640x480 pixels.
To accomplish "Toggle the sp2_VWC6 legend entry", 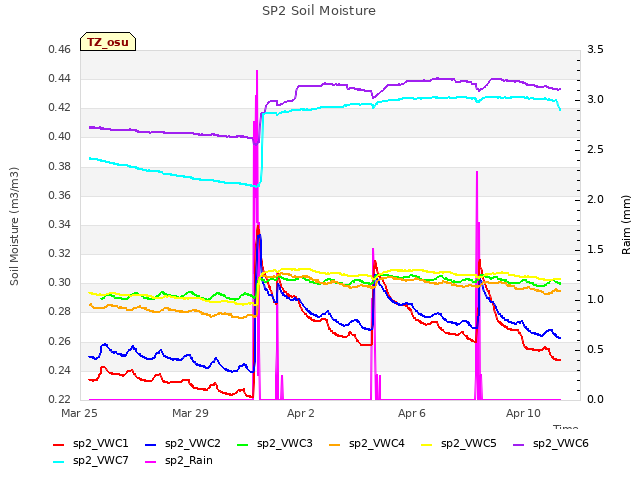I will pyautogui.click(x=551, y=443).
